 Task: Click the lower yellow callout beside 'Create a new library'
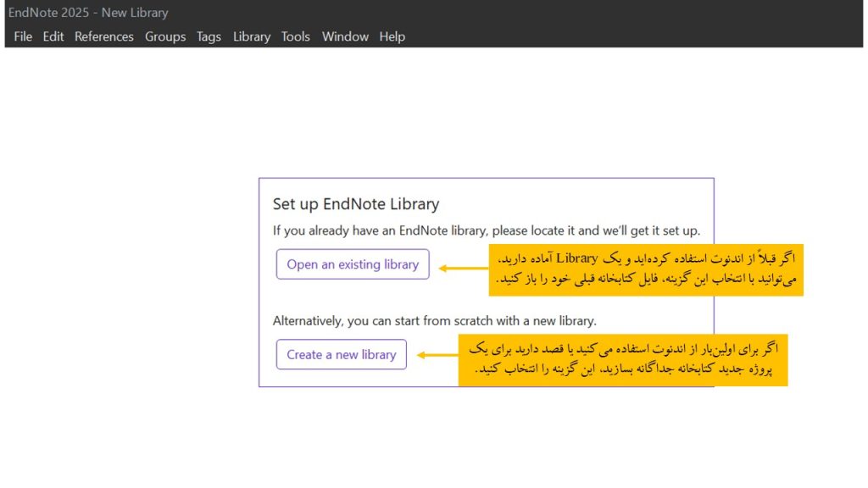click(x=623, y=360)
